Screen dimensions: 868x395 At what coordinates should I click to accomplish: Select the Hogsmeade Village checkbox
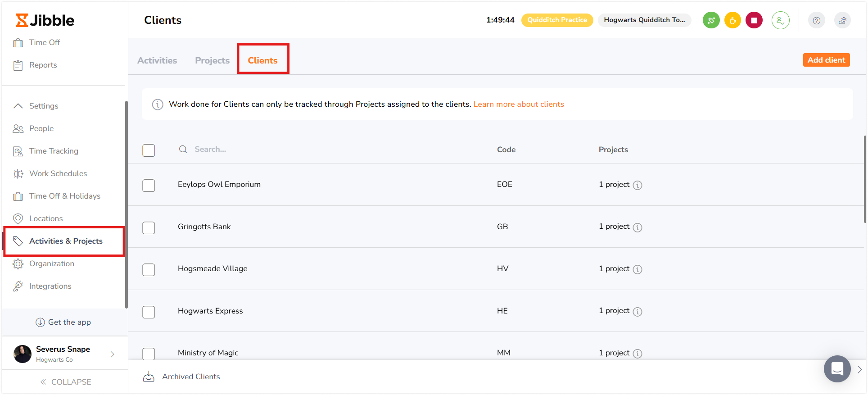[149, 270]
